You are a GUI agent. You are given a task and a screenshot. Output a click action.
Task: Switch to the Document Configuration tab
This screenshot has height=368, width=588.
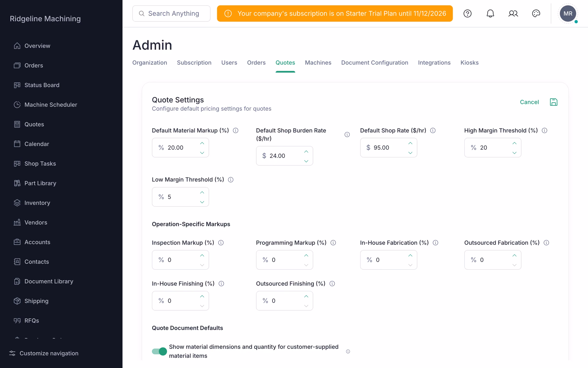[375, 63]
